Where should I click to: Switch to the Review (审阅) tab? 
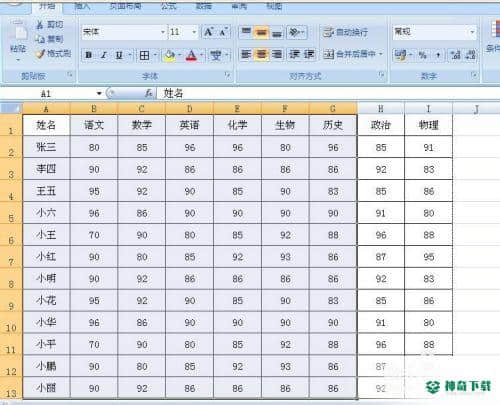point(239,6)
